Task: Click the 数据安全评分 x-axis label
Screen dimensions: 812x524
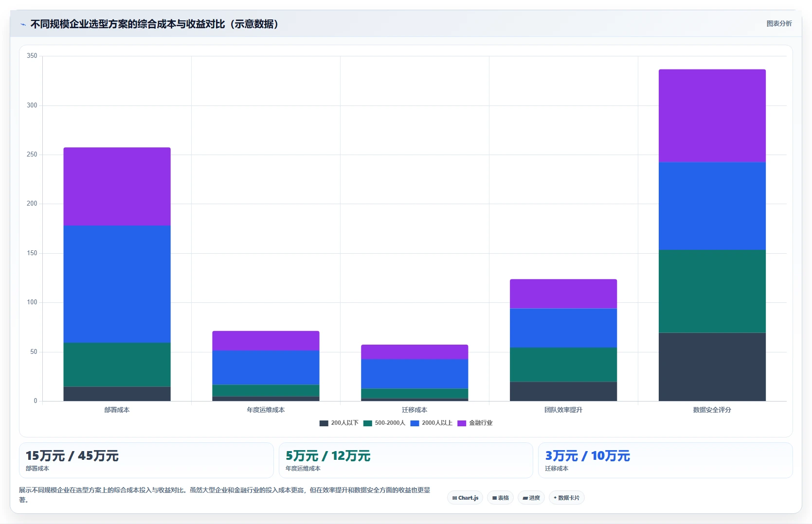Action: click(712, 410)
